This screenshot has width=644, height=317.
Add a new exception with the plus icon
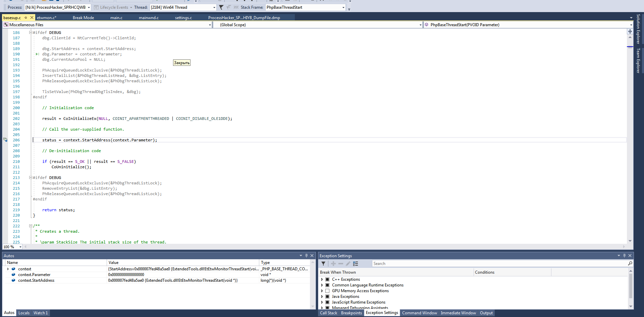[x=333, y=264]
